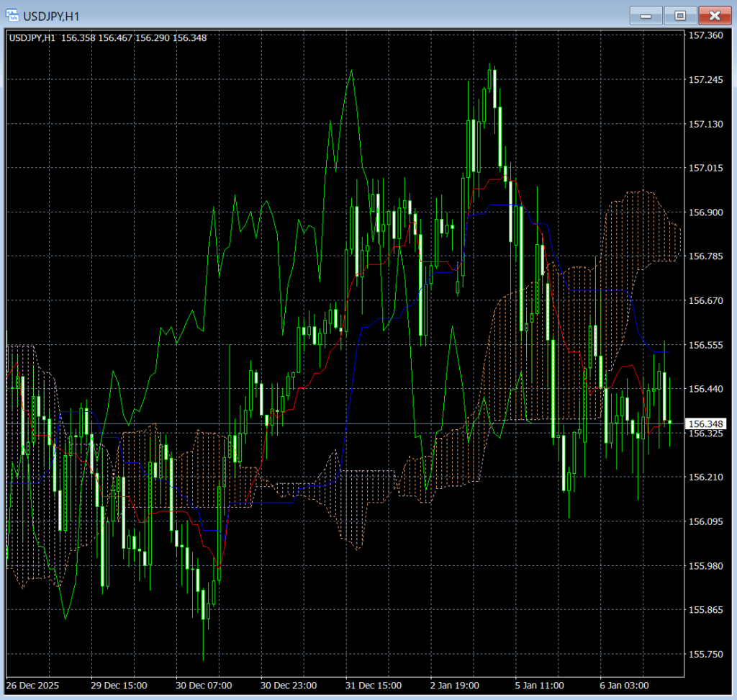Screen dimensions: 737x700
Task: Click the 157.360 price axis label
Action: 705,35
